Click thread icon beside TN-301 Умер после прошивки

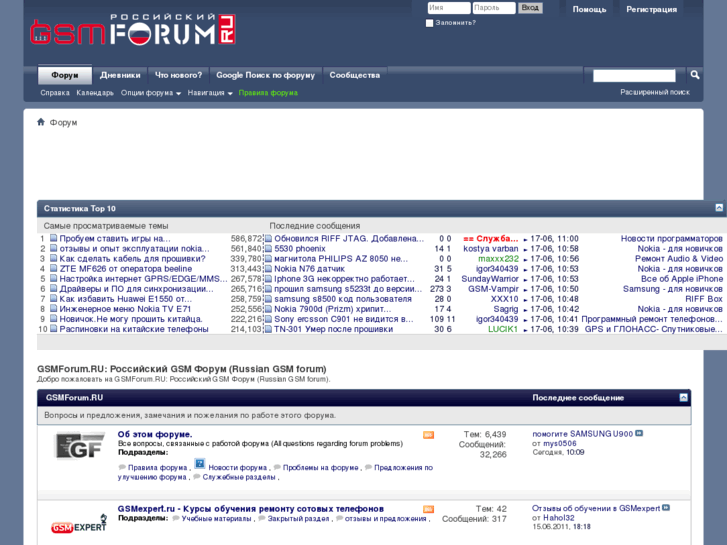268,329
